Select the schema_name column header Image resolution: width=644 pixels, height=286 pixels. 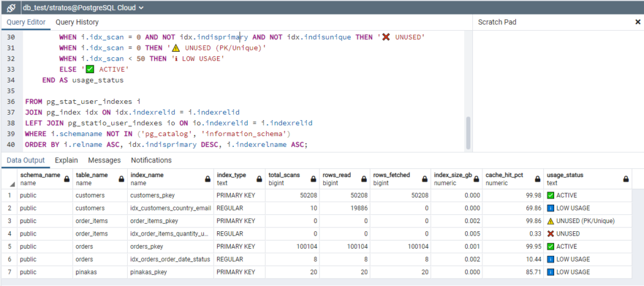45,179
